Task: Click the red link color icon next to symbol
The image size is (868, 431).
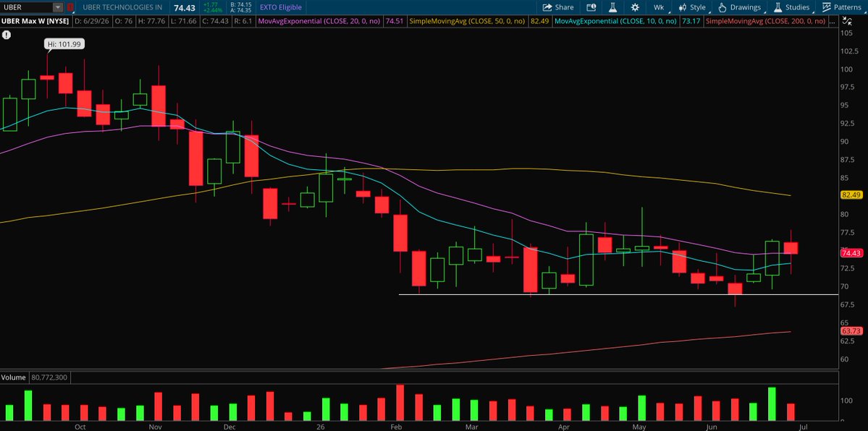Action: (x=70, y=7)
